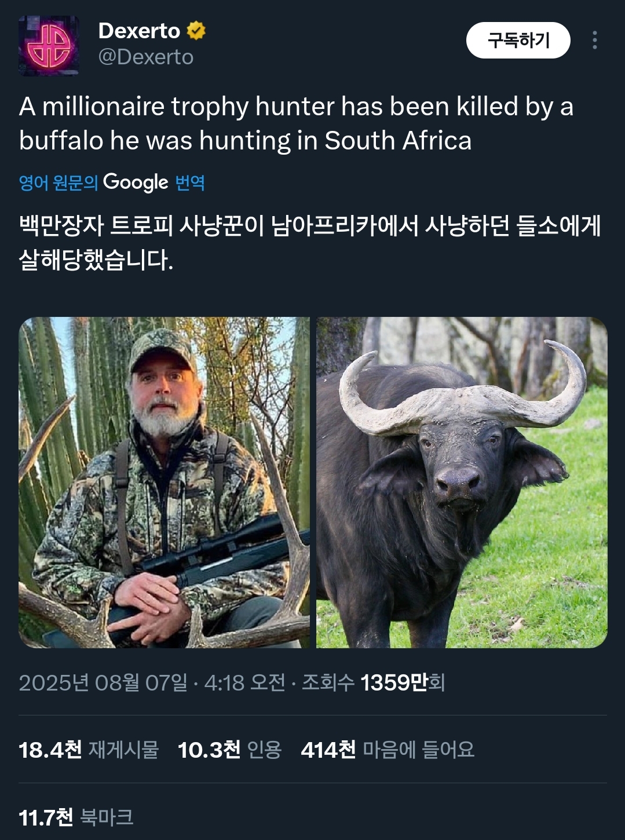625x840 pixels.
Task: Open the Dexerto profile avatar
Action: click(49, 46)
